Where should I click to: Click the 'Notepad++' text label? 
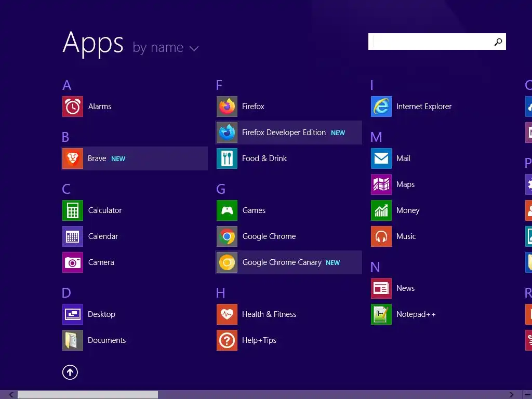[x=416, y=314]
